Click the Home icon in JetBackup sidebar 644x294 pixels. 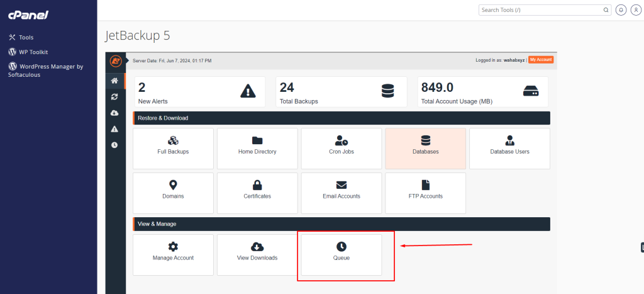[x=114, y=81]
